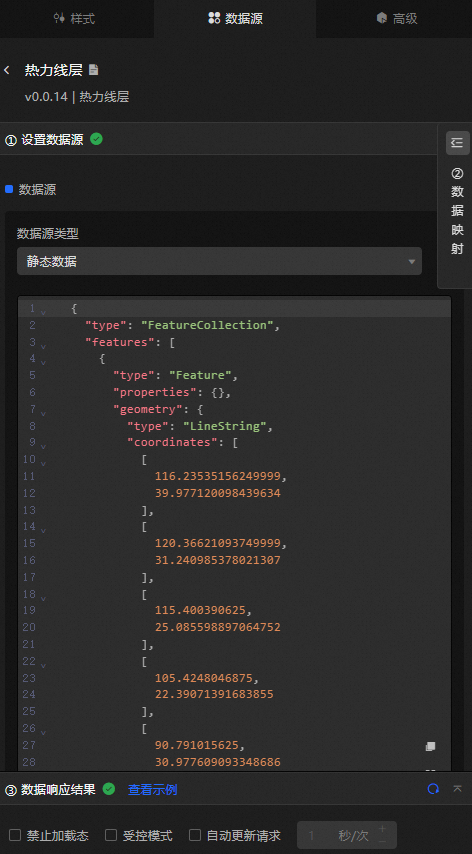Click the copy icon in the code editor
Screen dimensions: 472x854
(430, 746)
